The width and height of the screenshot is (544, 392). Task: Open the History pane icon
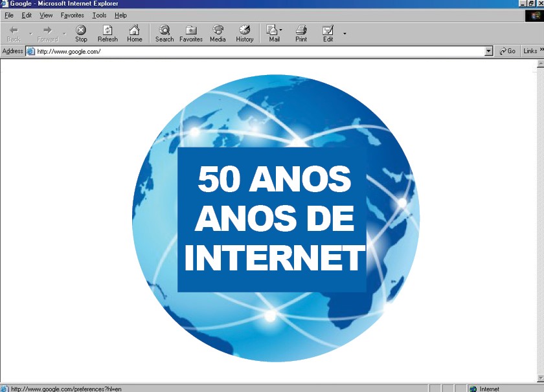coord(245,33)
